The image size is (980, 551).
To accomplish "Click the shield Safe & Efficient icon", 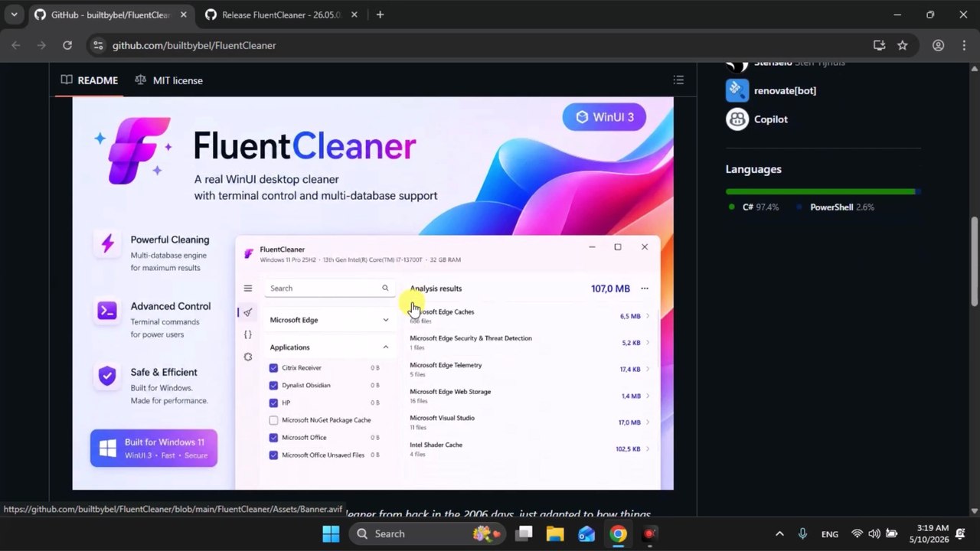I will (x=107, y=376).
